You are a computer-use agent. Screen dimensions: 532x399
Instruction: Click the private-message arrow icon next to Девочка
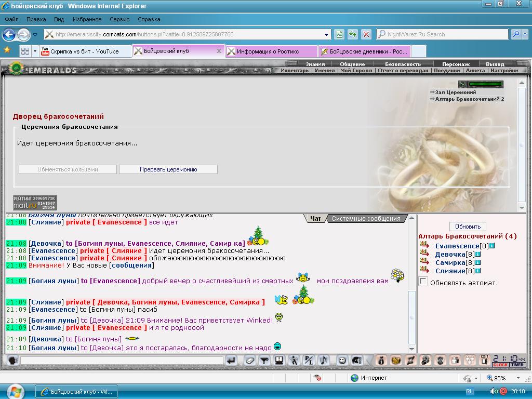click(424, 253)
